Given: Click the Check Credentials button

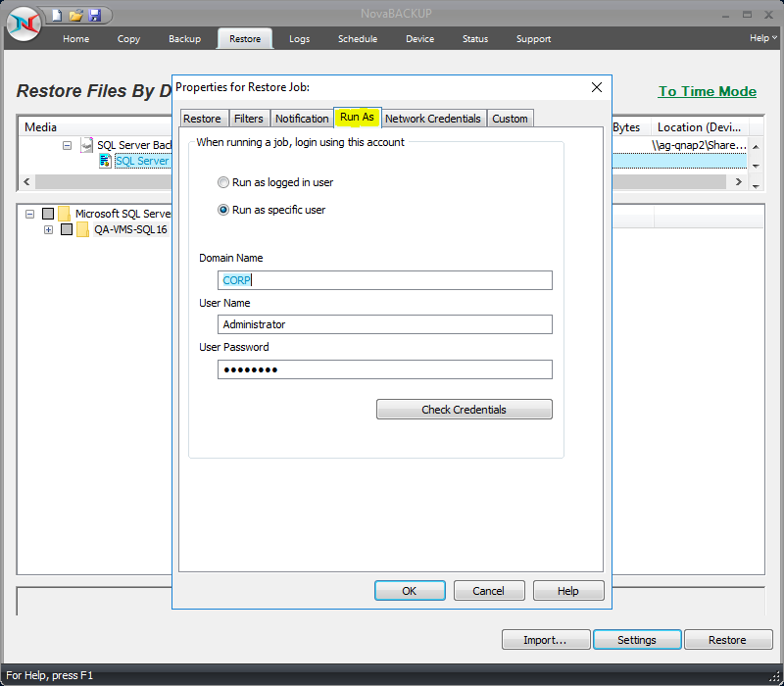Looking at the screenshot, I should tap(464, 410).
